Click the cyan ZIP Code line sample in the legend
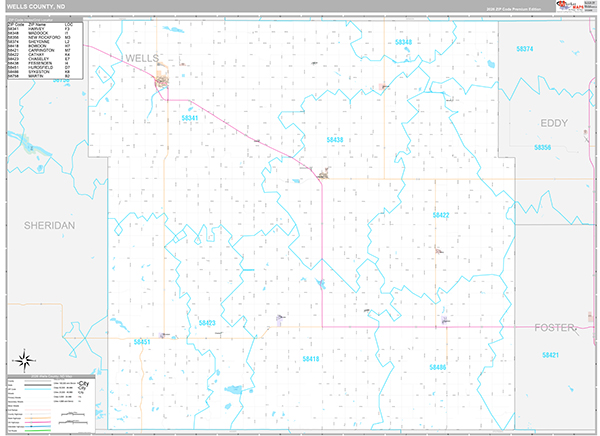This screenshot has width=600, height=436. (38, 389)
